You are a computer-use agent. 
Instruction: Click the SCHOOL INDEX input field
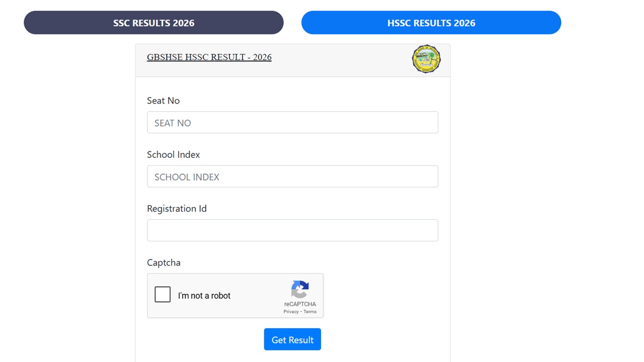(292, 176)
